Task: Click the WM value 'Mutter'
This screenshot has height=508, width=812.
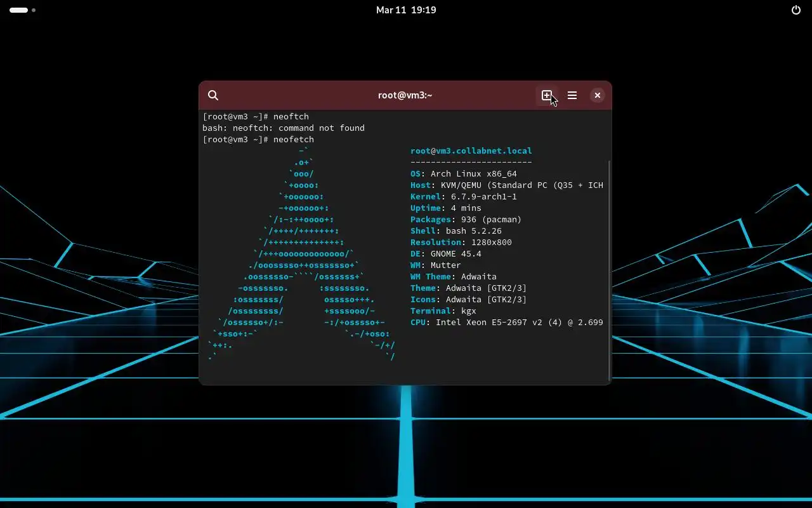Action: tap(446, 265)
